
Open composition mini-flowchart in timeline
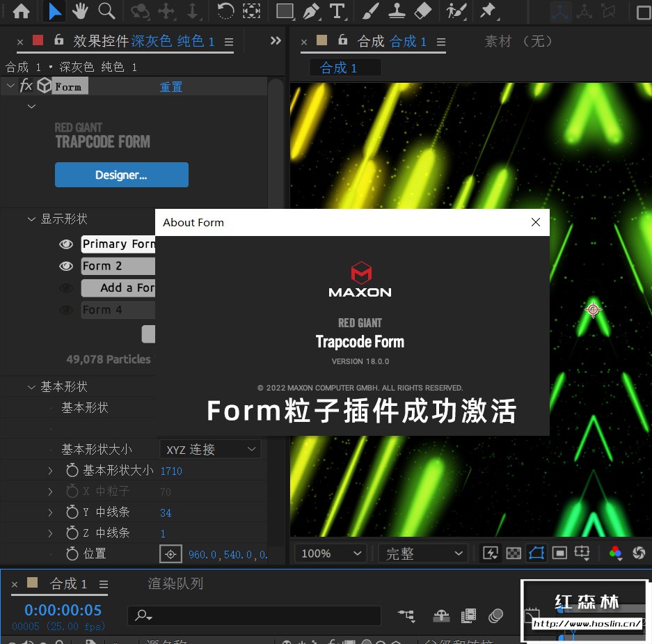[x=406, y=615]
